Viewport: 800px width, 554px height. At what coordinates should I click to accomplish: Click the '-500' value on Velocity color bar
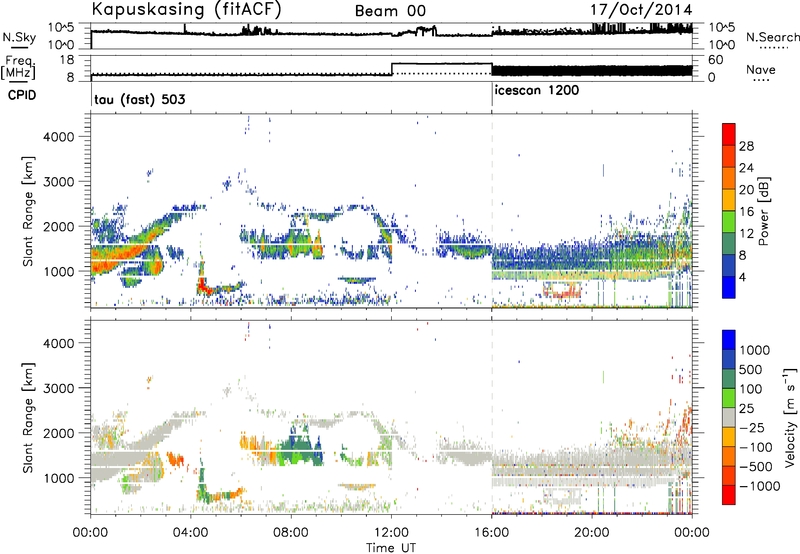(756, 467)
